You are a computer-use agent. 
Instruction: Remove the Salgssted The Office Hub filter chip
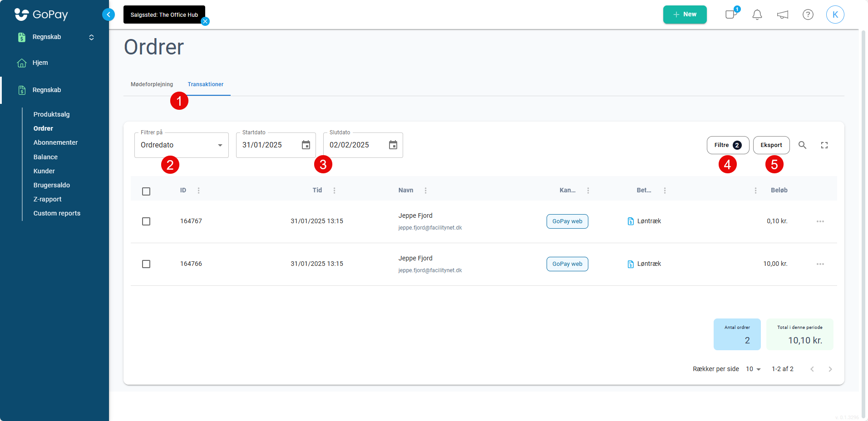[205, 21]
